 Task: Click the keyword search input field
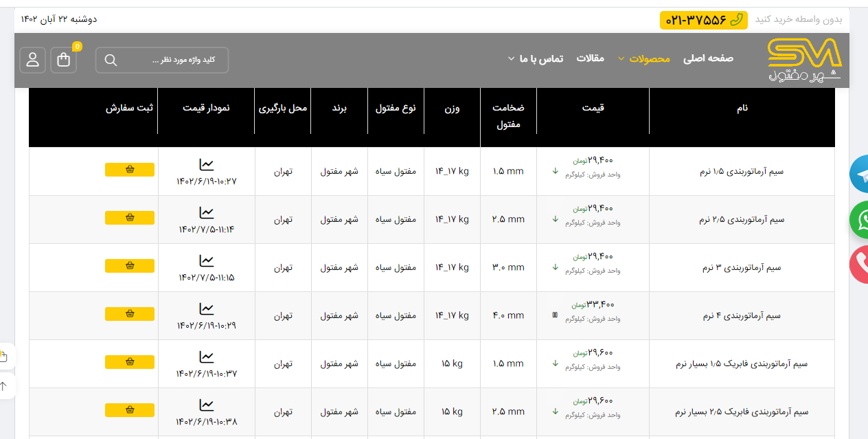pyautogui.click(x=172, y=60)
